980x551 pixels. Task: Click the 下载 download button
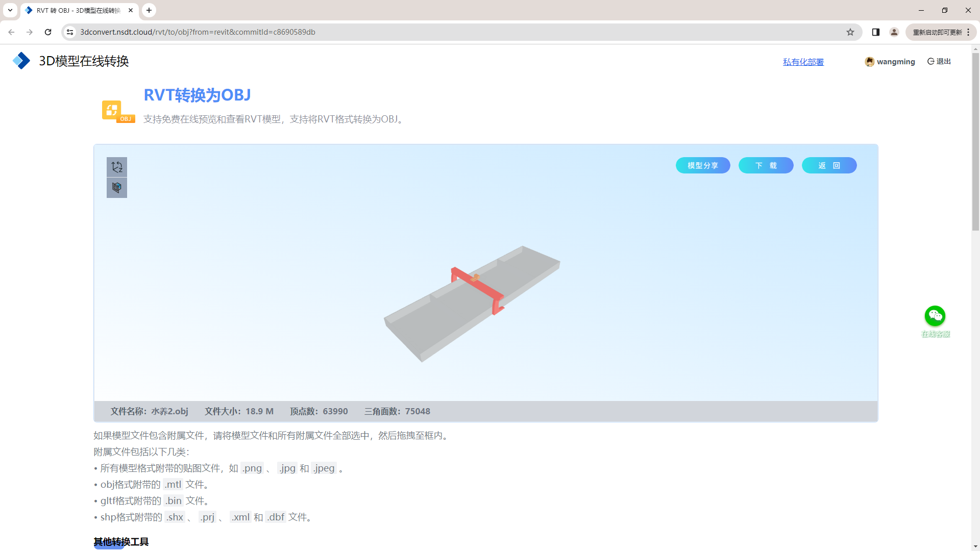766,165
